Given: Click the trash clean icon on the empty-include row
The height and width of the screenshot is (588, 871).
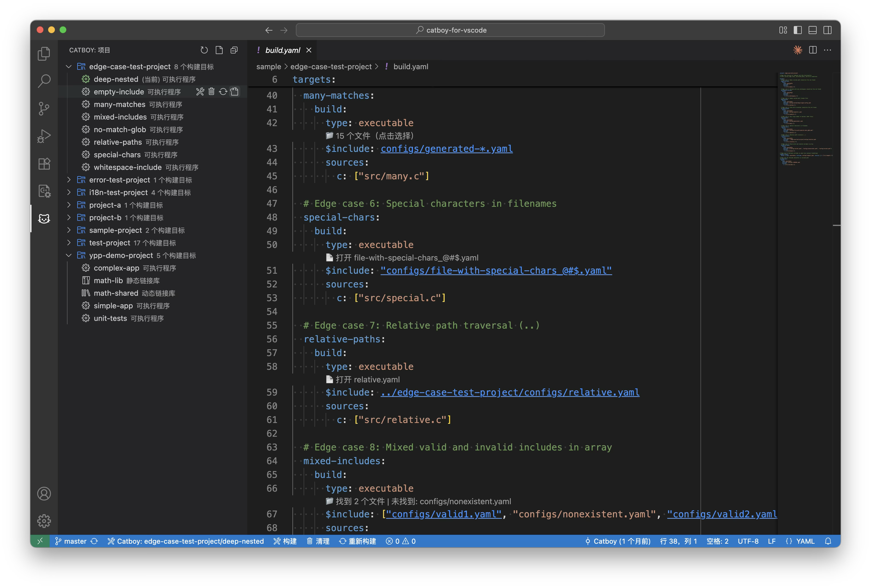Looking at the screenshot, I should click(211, 92).
